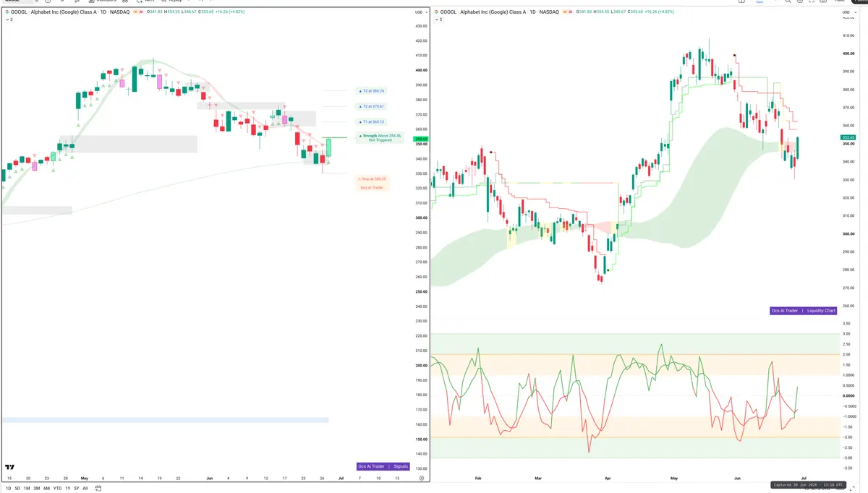868x493 pixels.
Task: Open the go-to-date calendar icon
Action: click(98, 489)
